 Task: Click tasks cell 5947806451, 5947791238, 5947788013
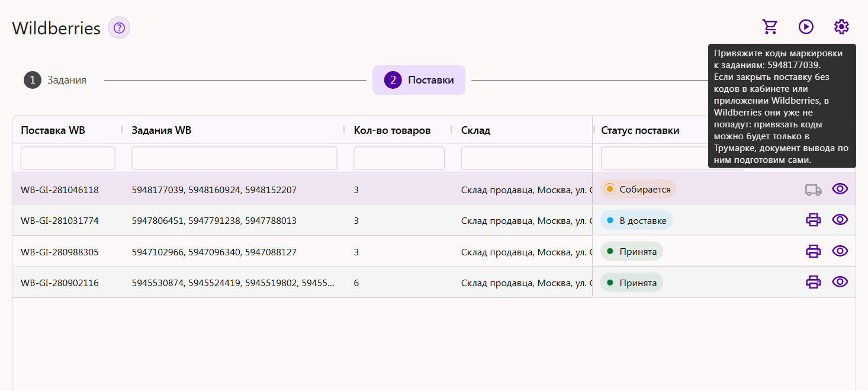coord(214,220)
